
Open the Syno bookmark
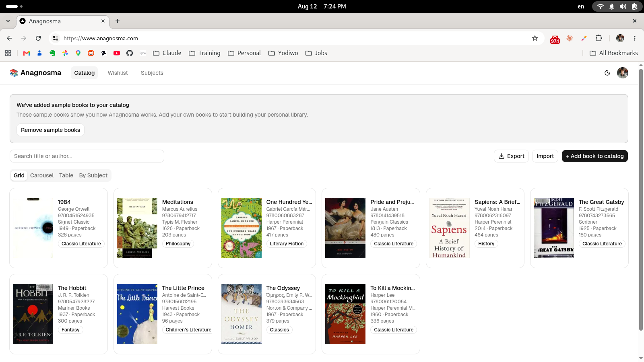pos(142,53)
